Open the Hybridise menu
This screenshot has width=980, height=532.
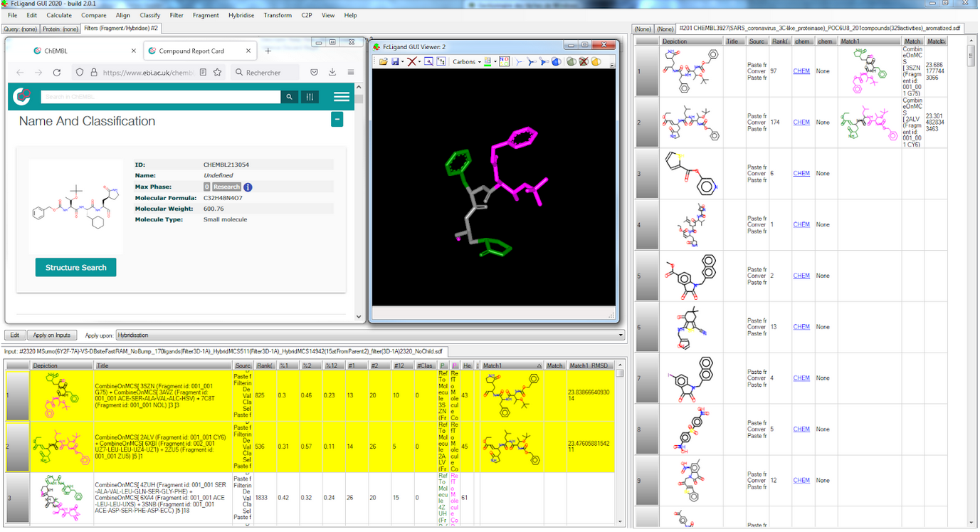(x=241, y=15)
